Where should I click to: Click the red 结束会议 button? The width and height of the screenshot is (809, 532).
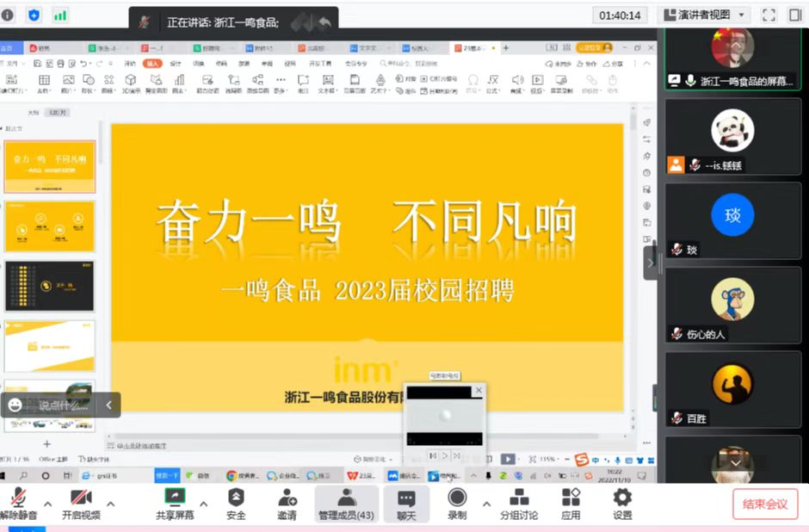point(765,504)
